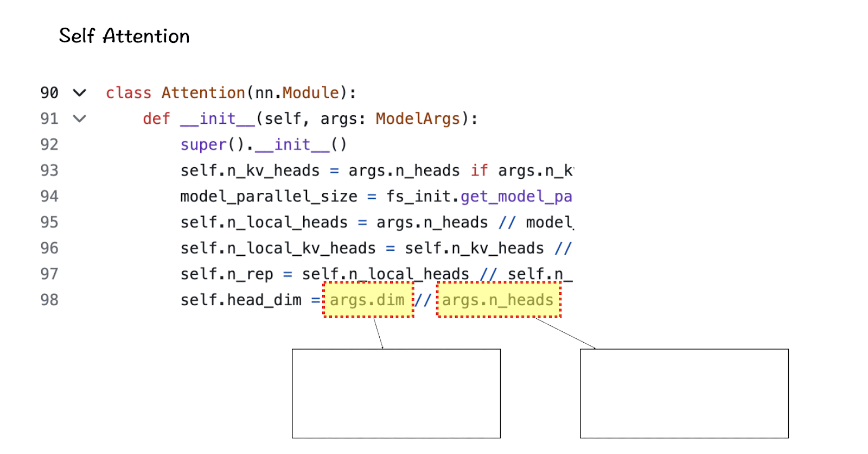Collapse the def __init__ fold chevron
The width and height of the screenshot is (868, 454).
click(x=80, y=118)
